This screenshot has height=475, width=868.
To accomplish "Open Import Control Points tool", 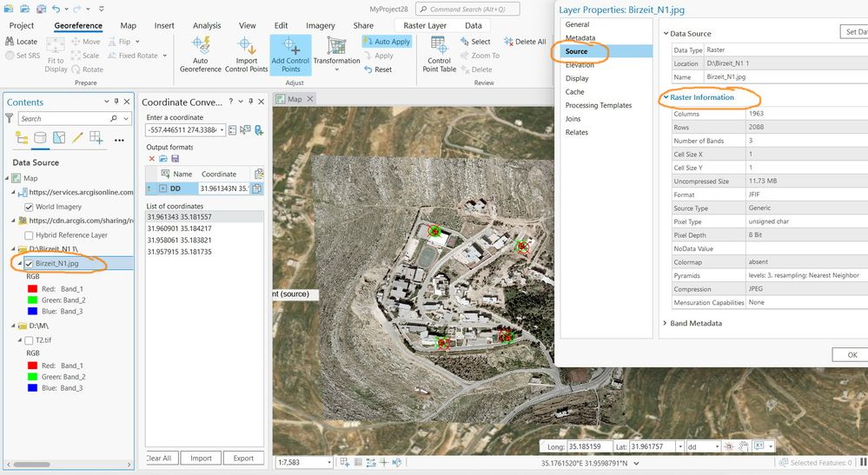I will click(x=247, y=55).
